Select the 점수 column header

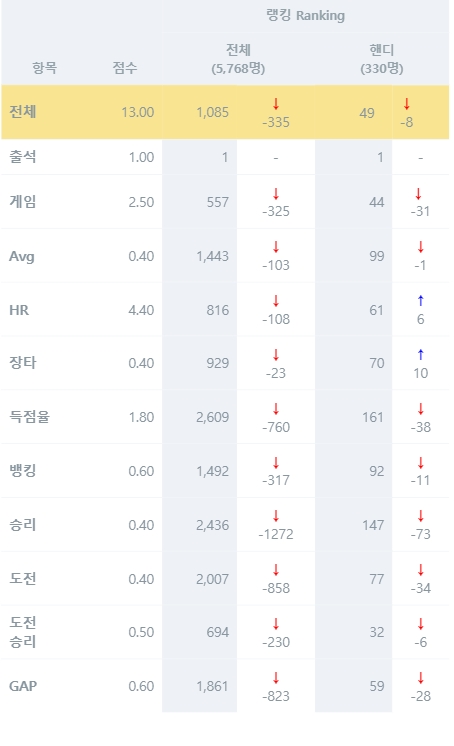pyautogui.click(x=125, y=68)
